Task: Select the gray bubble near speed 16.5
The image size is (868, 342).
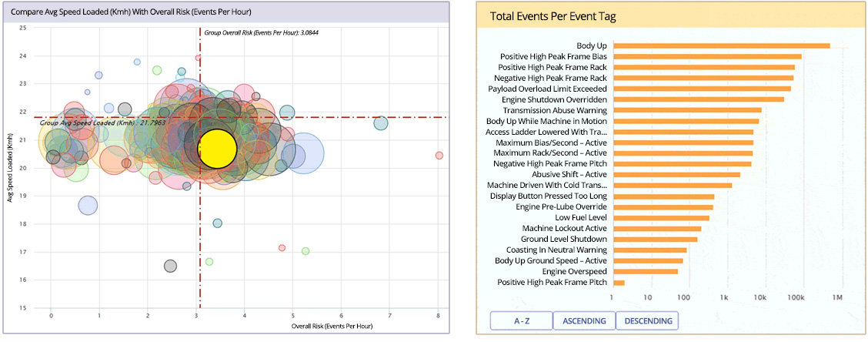Action: [x=170, y=266]
